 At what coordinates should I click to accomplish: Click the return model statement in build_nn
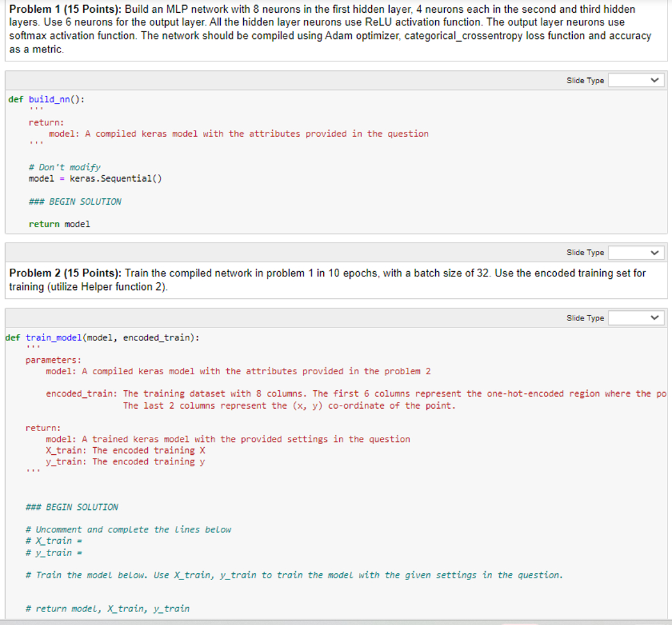[x=58, y=224]
